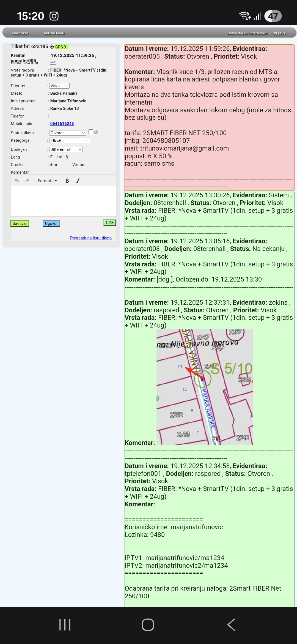
Task: Expand the Kategorija dropdown showing FIBER
Action: coord(70,140)
